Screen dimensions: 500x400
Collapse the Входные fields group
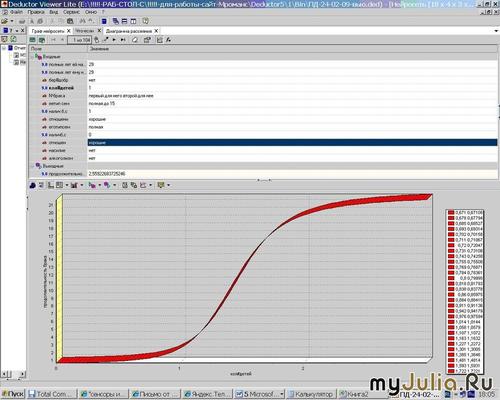click(x=32, y=57)
